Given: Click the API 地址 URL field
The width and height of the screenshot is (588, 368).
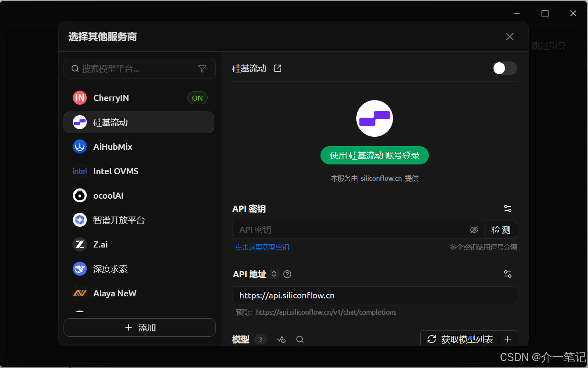Looking at the screenshot, I should 375,295.
